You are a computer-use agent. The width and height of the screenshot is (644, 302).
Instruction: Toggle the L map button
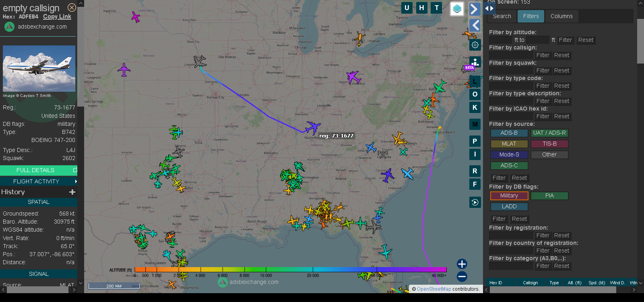(x=475, y=81)
